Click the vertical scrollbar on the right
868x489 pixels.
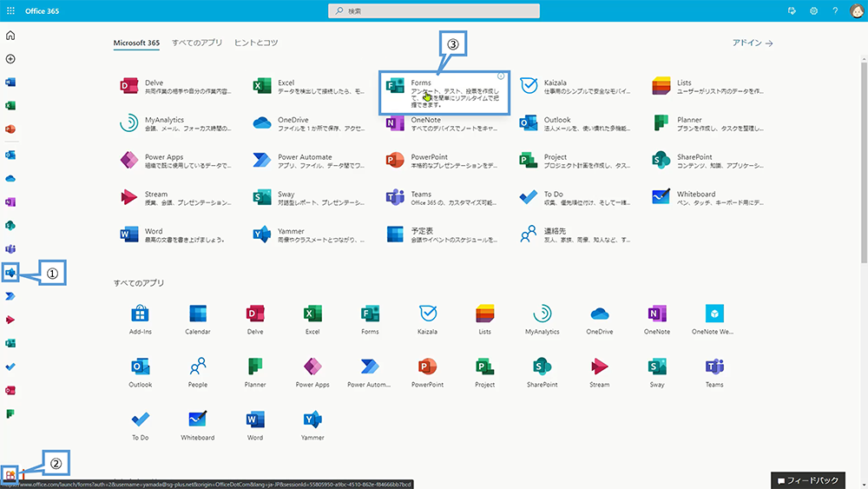[x=864, y=161]
